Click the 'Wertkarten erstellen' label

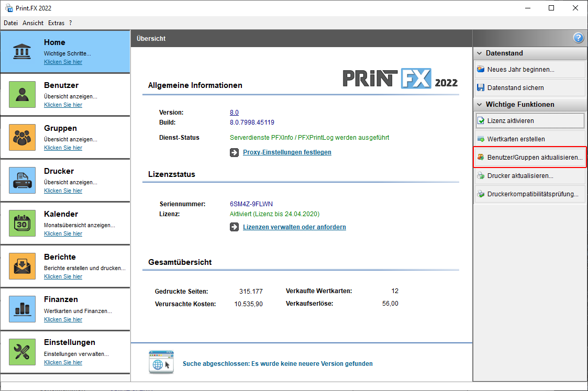(516, 139)
